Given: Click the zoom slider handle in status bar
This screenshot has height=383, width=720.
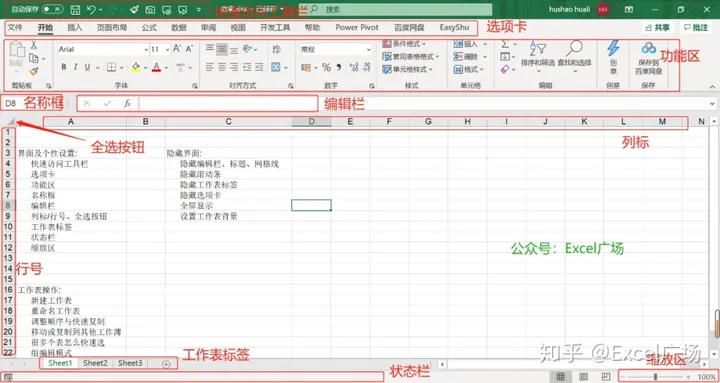Looking at the screenshot, I should coord(655,377).
